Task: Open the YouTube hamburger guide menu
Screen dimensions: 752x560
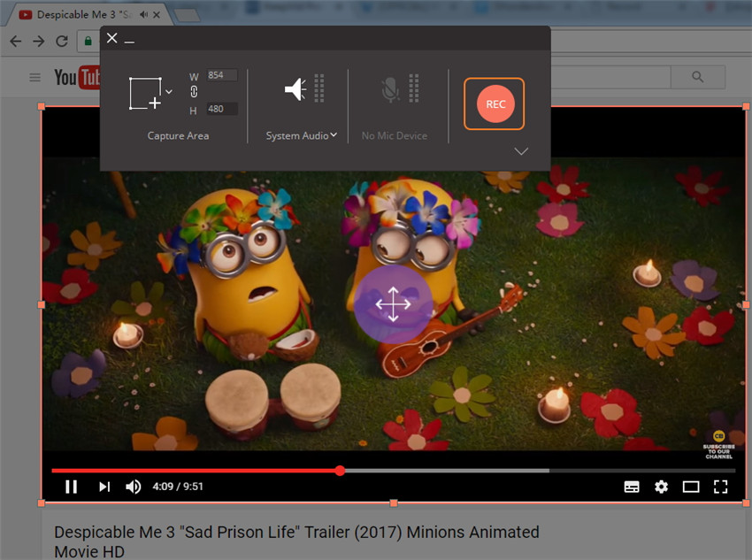Action: point(35,77)
